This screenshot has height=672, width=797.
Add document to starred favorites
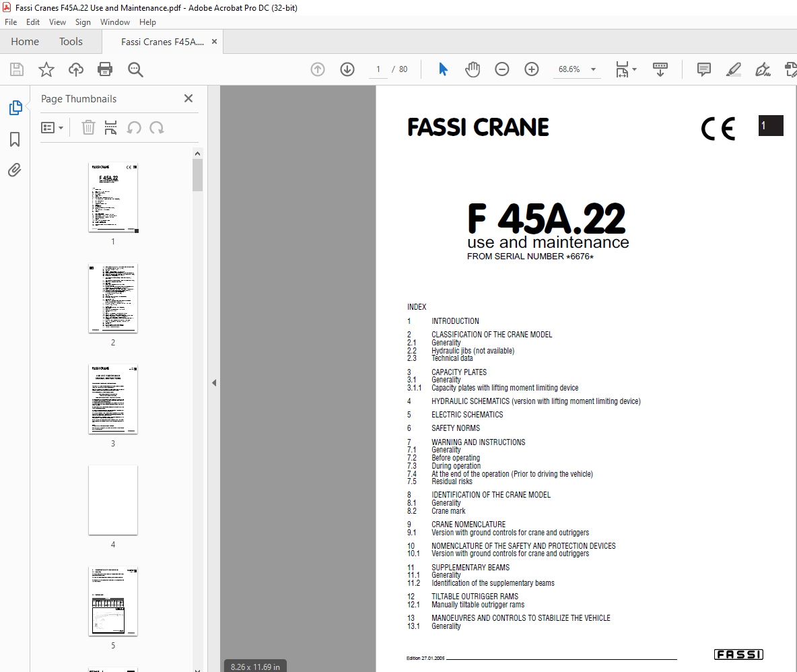[46, 69]
